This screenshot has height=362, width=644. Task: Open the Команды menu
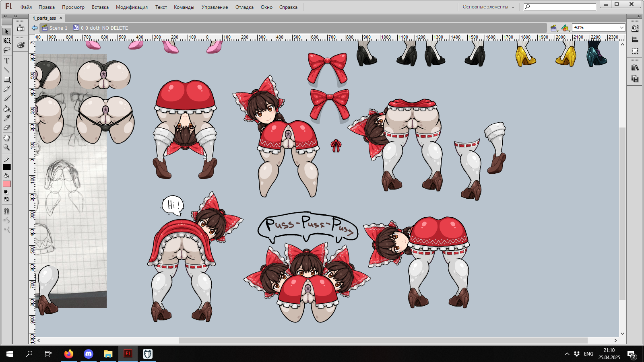(x=184, y=7)
